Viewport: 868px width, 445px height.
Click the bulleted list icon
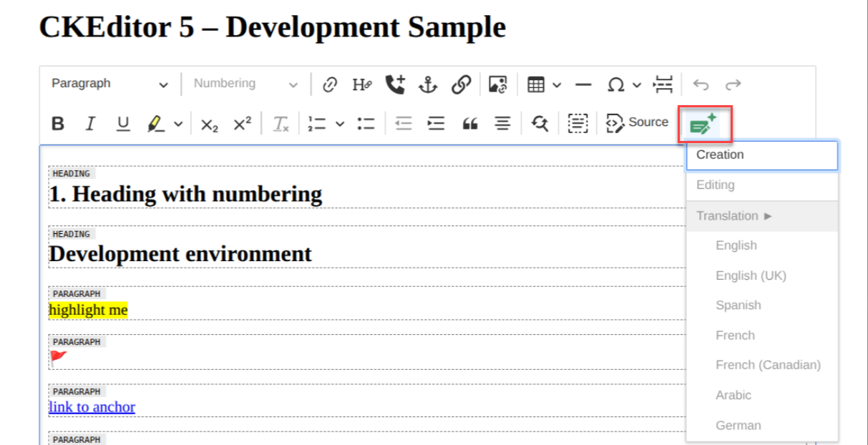coord(366,124)
